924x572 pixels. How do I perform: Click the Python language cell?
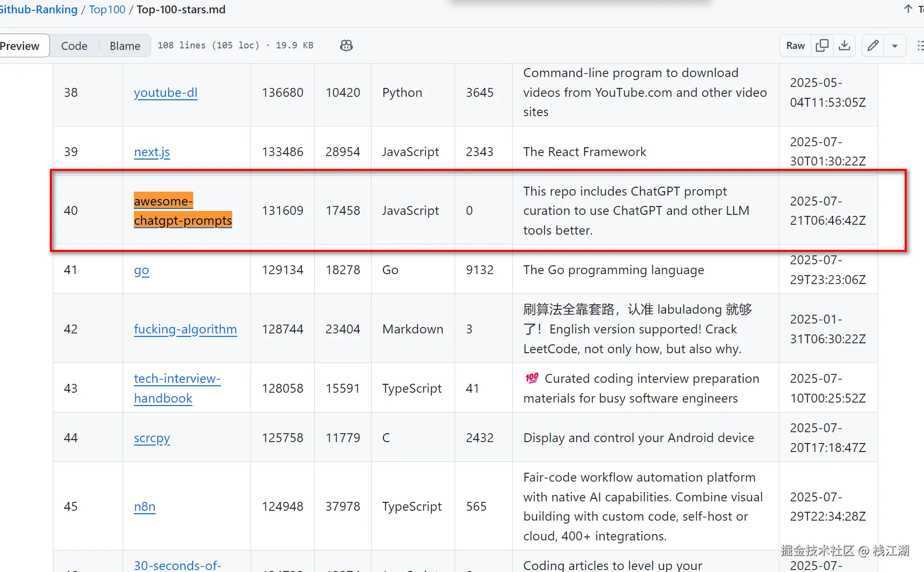[x=402, y=92]
